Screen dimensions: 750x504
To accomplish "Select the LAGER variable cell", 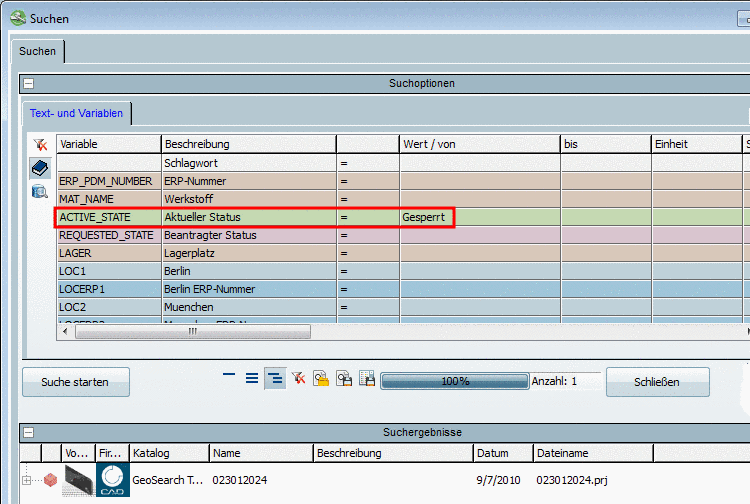I will pyautogui.click(x=109, y=253).
